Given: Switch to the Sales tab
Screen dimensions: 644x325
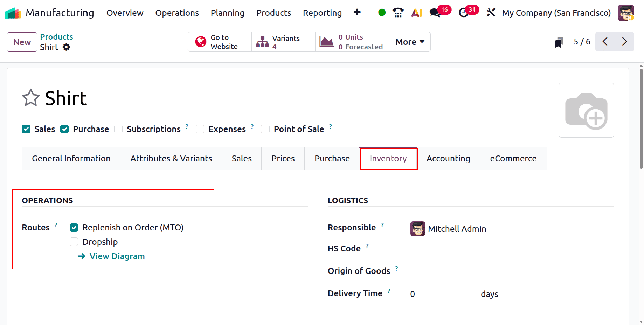Looking at the screenshot, I should coord(242,159).
